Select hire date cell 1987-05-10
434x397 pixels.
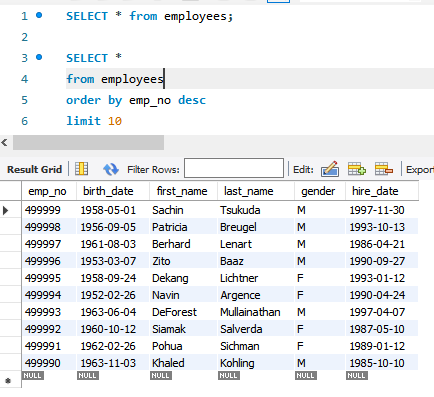[x=382, y=329]
